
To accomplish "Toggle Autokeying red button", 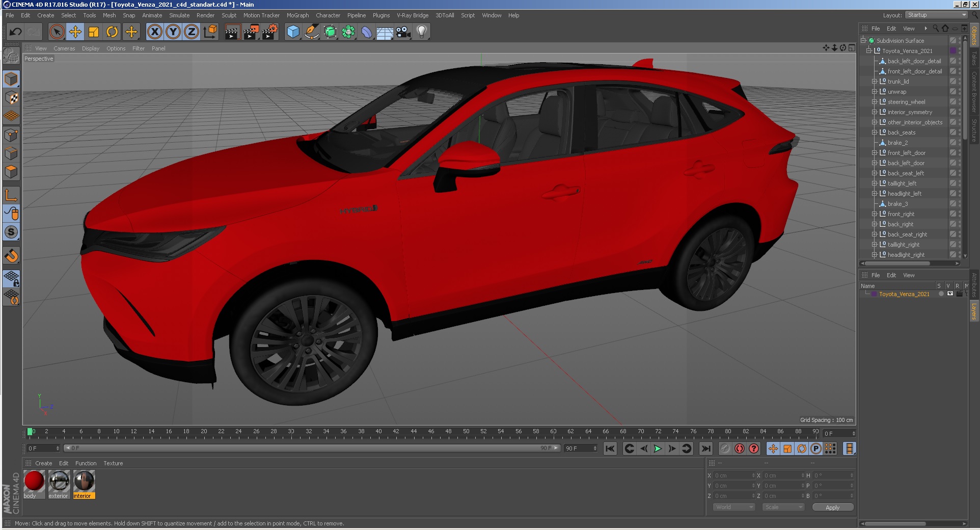I will coord(740,448).
